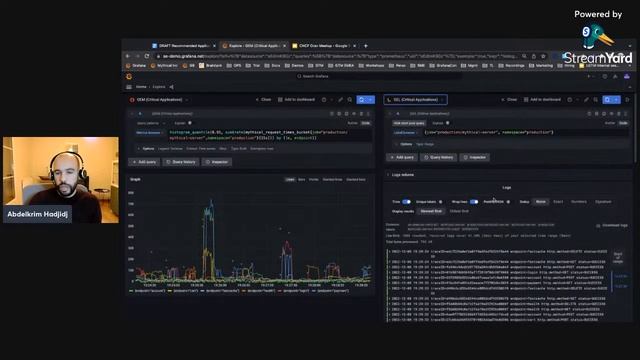640x360 pixels.
Task: Switch to Code editor mode in left query
Action: click(x=366, y=123)
